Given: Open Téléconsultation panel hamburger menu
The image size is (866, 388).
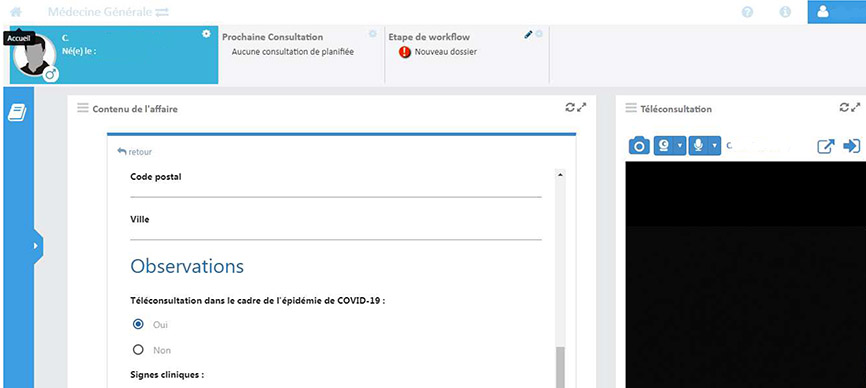Looking at the screenshot, I should 631,108.
